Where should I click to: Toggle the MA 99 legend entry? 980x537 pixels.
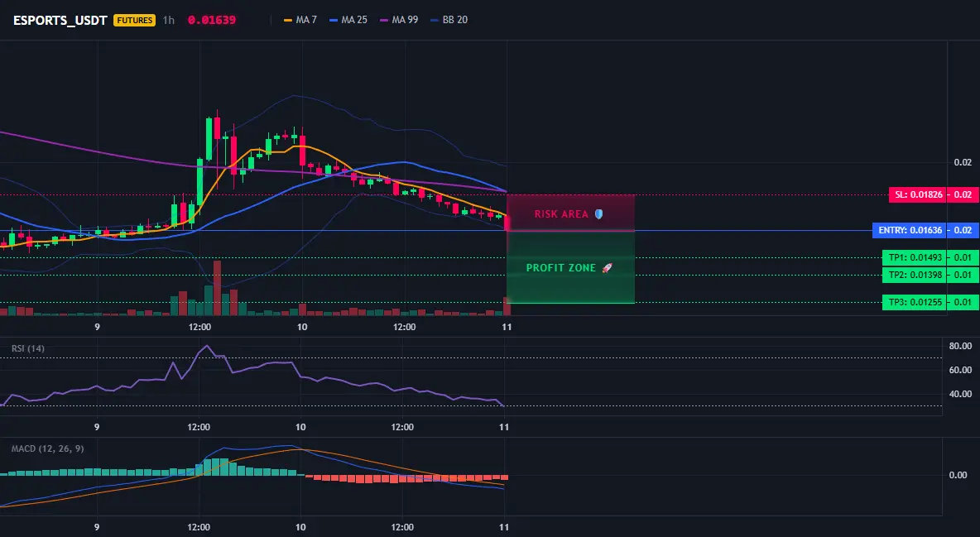(399, 20)
